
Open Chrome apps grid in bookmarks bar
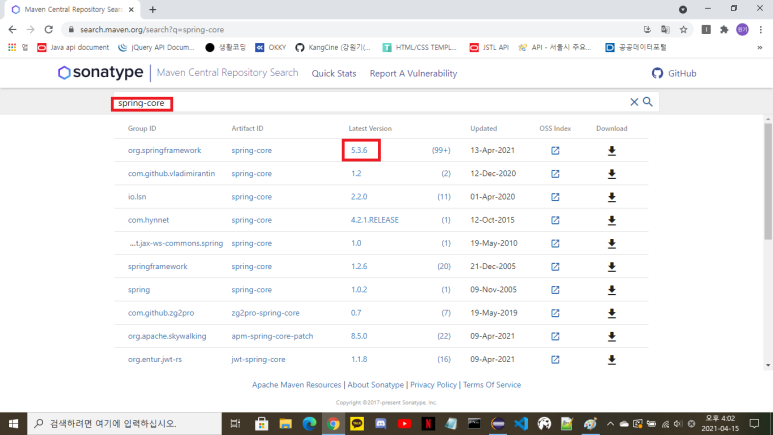pos(12,47)
